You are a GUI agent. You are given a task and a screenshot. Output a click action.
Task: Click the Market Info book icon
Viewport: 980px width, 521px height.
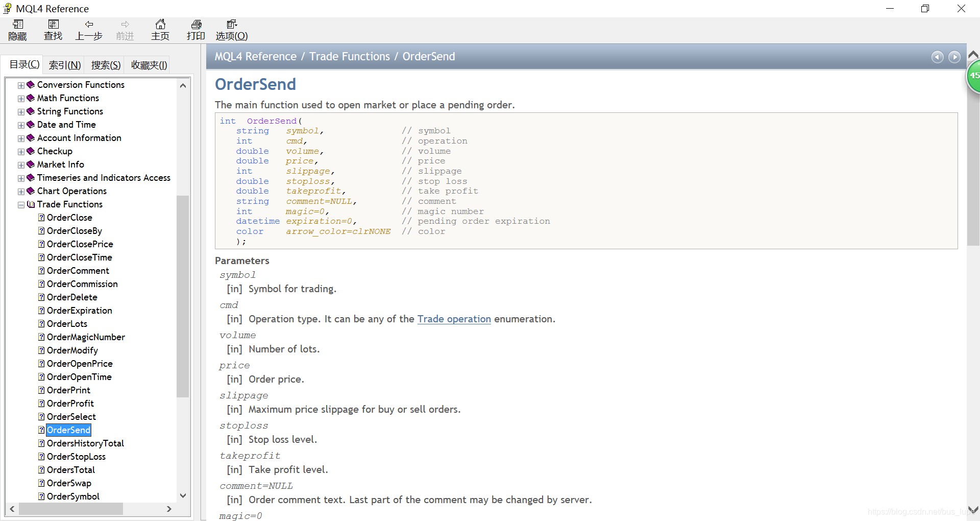(31, 164)
